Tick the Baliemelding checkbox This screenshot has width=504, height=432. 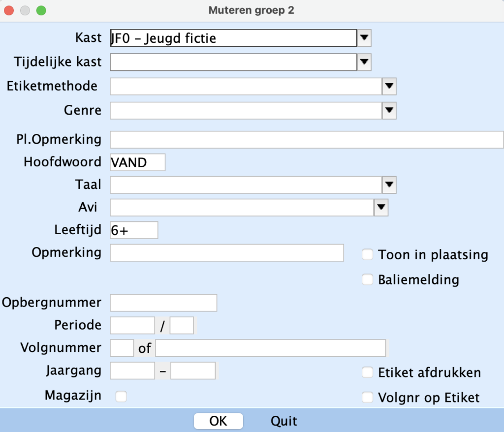click(367, 279)
